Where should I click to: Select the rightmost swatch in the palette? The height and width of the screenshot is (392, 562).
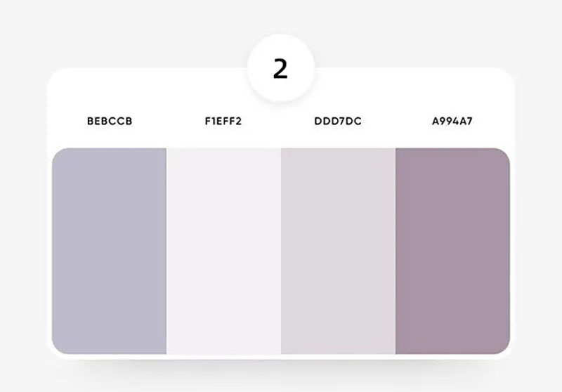coord(452,251)
